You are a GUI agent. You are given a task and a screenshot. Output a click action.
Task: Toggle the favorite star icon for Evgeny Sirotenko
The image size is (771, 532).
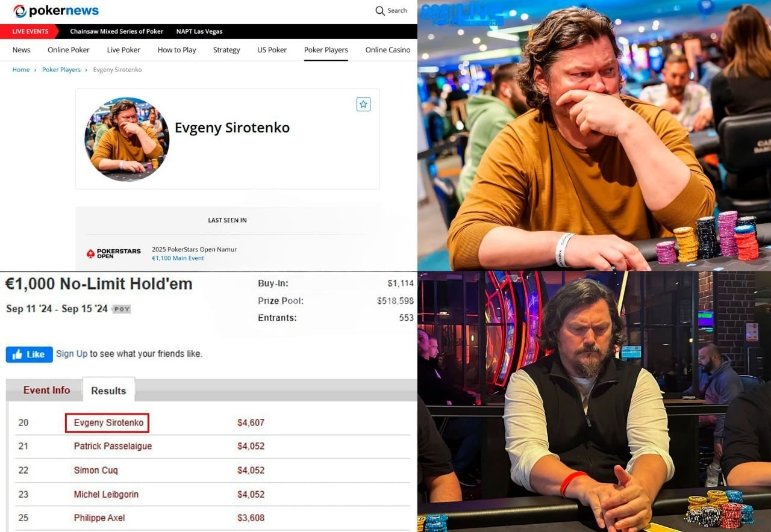363,104
